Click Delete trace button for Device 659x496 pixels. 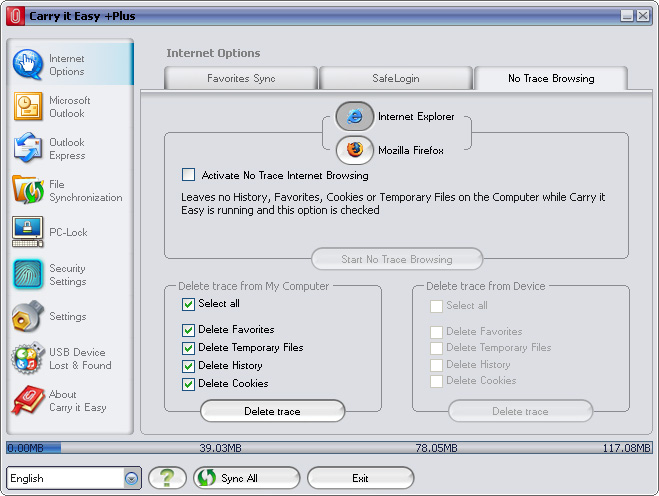pyautogui.click(x=520, y=411)
